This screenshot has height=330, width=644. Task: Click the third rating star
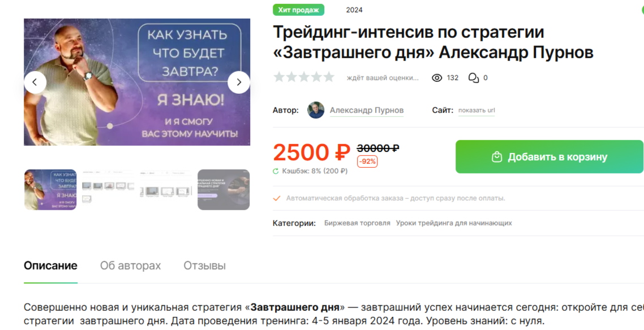coord(304,77)
